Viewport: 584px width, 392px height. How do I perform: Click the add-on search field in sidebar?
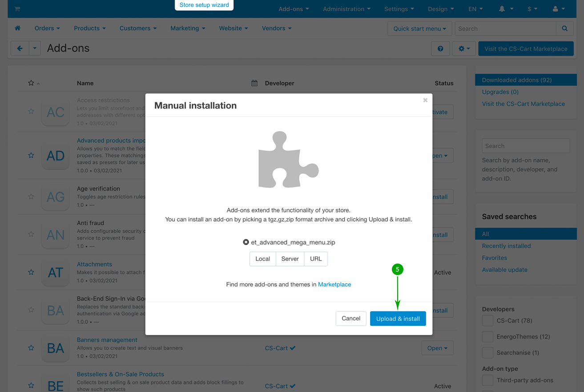tap(525, 146)
